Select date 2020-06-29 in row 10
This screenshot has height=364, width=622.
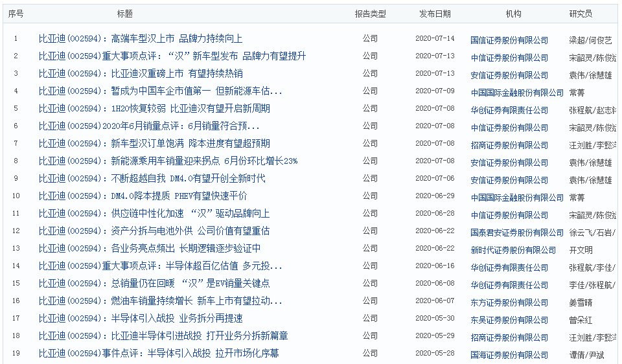click(435, 196)
